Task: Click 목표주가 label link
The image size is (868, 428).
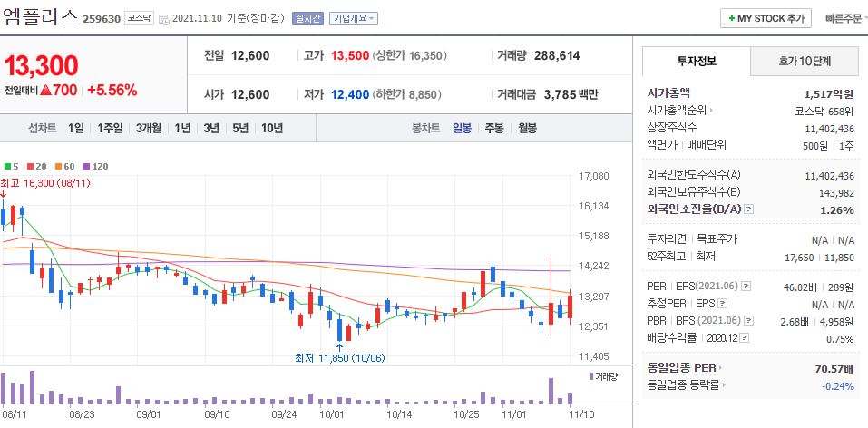Action: point(717,239)
